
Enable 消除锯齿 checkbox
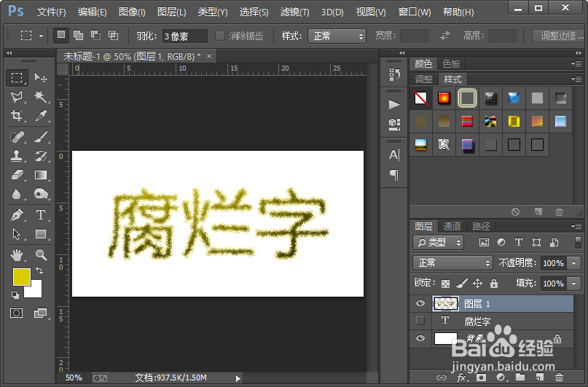(x=220, y=36)
